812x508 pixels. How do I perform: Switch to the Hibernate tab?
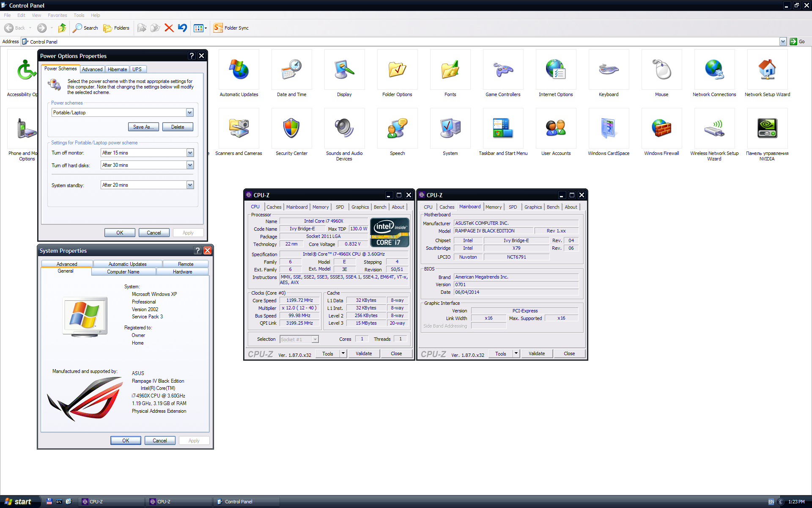117,69
